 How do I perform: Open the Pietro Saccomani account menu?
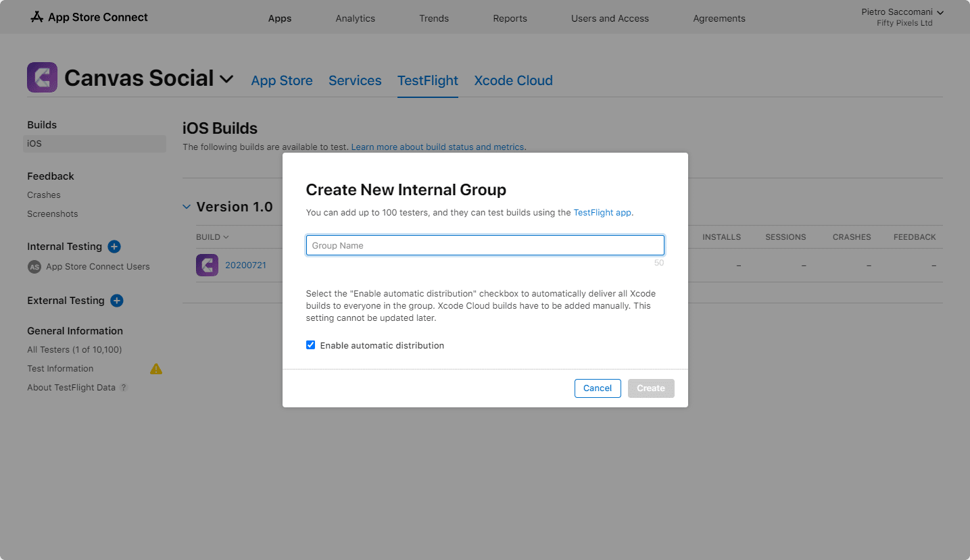pyautogui.click(x=902, y=12)
